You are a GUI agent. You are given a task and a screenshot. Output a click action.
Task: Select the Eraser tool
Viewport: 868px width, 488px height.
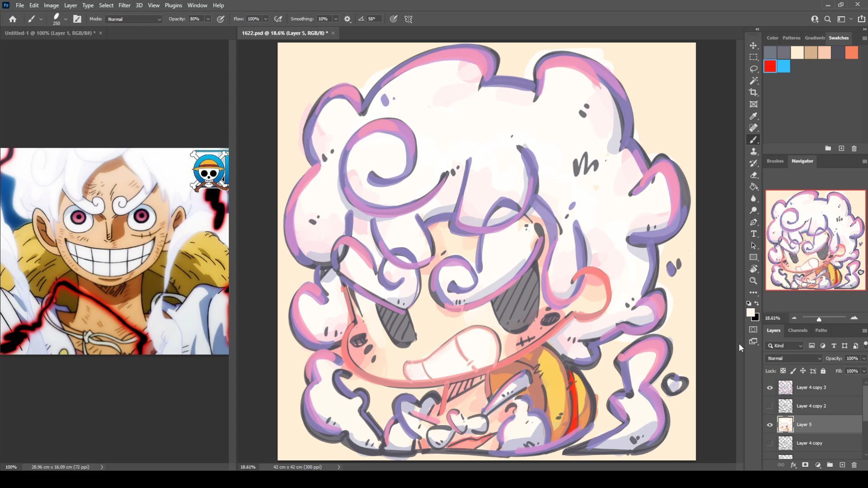754,175
